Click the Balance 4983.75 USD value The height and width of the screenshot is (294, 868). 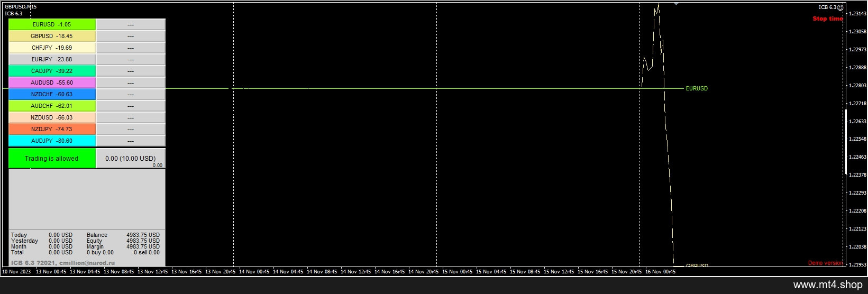(143, 235)
